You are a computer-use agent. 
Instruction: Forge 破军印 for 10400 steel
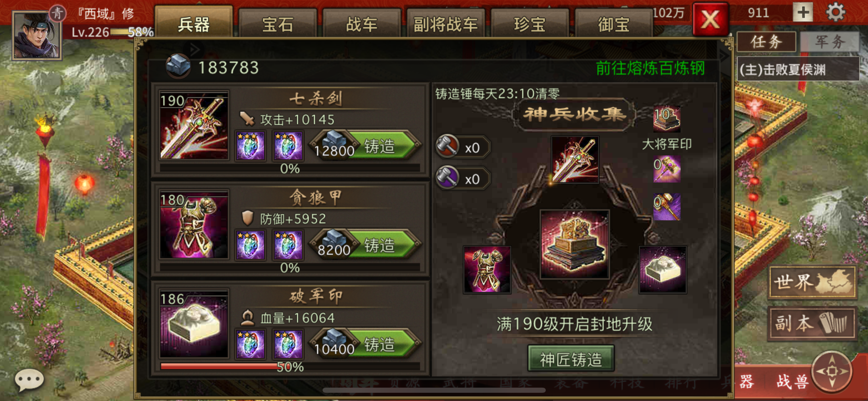(365, 344)
